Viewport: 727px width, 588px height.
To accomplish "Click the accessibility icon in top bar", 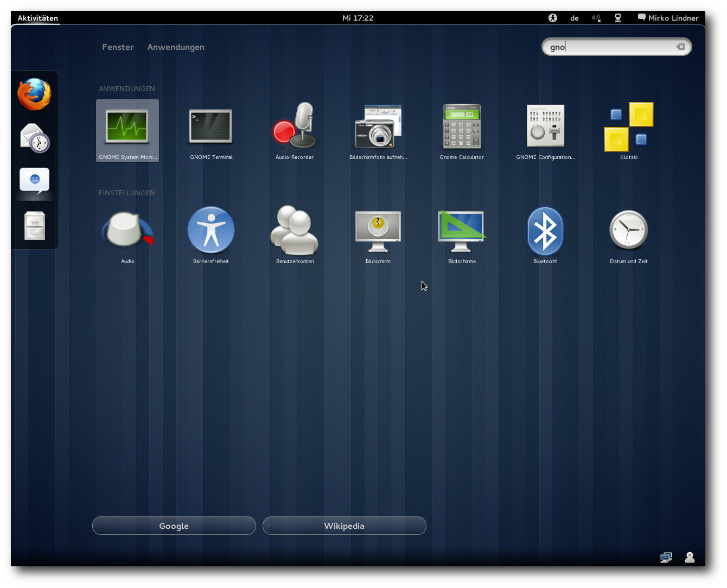I will pos(553,18).
